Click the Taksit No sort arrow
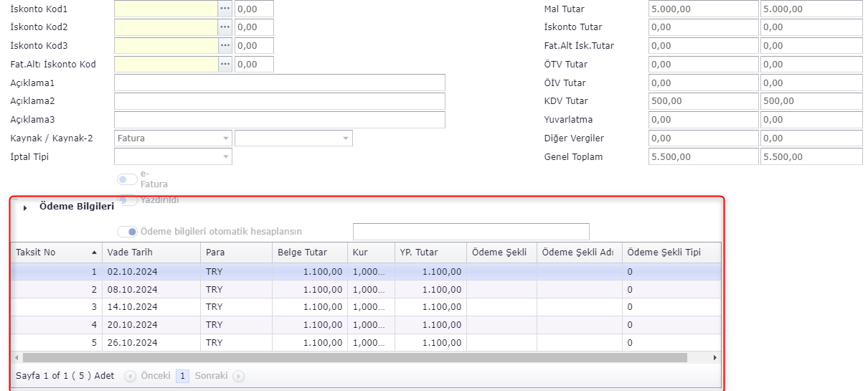Image resolution: width=868 pixels, height=391 pixels. 95,253
